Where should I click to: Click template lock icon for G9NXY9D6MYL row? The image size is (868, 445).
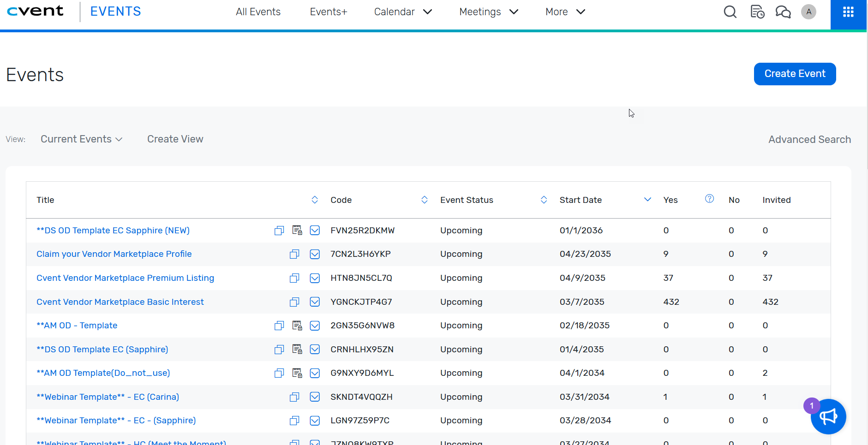click(297, 373)
